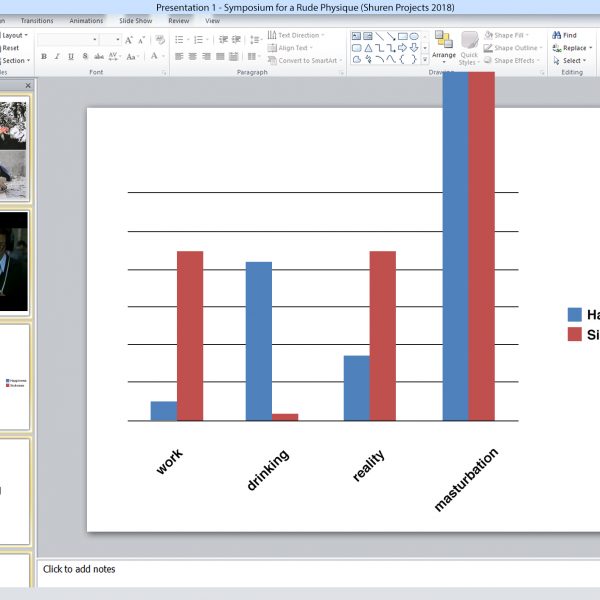Viewport: 600px width, 600px height.
Task: Toggle underline text formatting
Action: tap(71, 57)
